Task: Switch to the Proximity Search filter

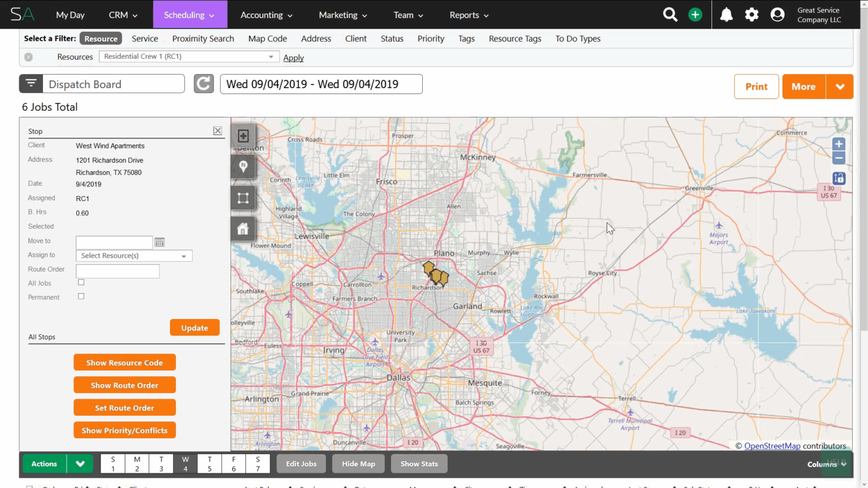Action: (203, 38)
